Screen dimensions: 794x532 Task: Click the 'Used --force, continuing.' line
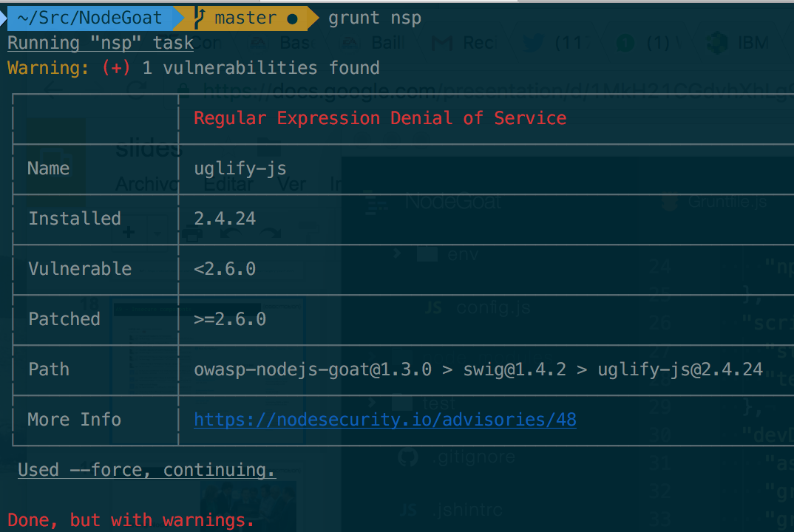click(x=147, y=470)
